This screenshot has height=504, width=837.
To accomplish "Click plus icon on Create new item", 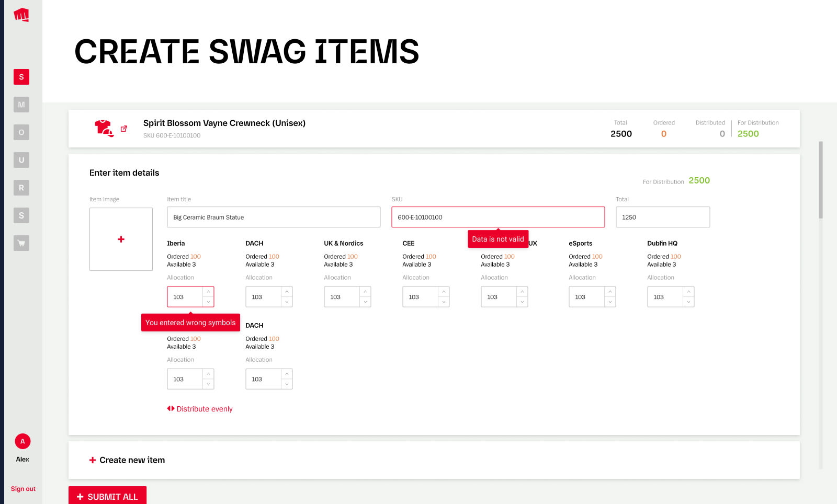I will click(93, 460).
